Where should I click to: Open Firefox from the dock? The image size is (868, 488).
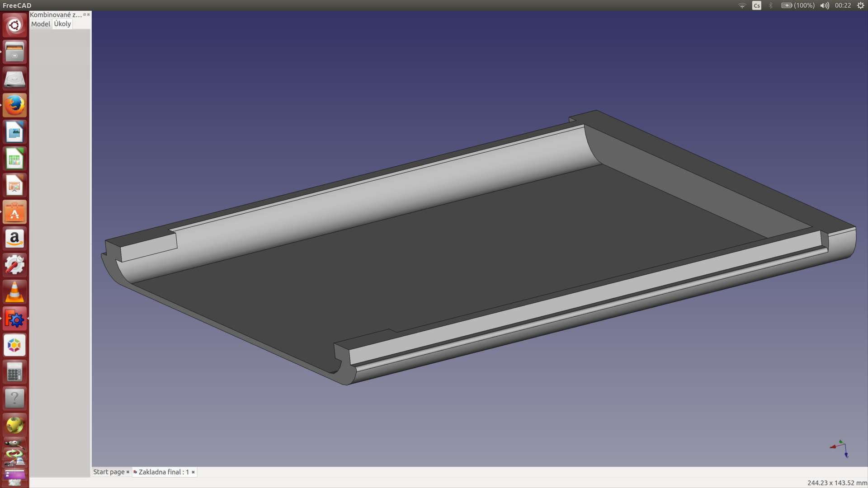point(14,105)
